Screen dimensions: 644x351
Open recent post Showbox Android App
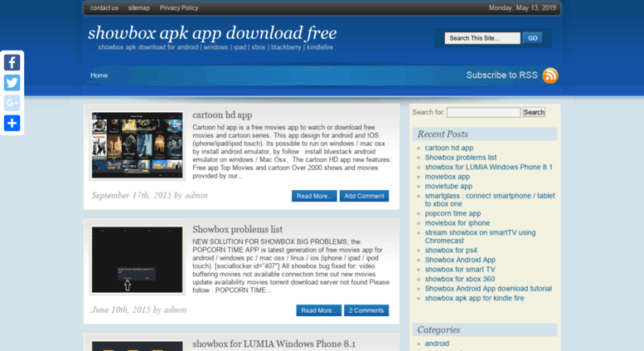tap(460, 260)
